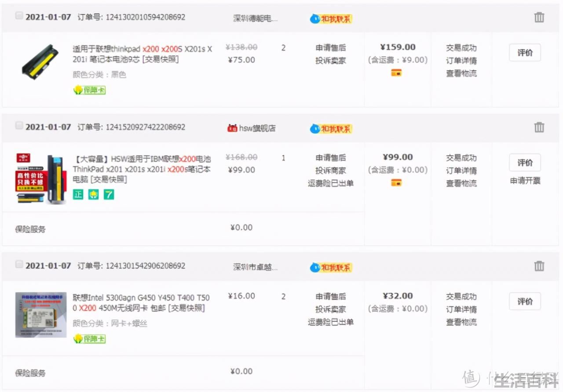Click 投诉商家 for the HSW battery item
The width and height of the screenshot is (563, 392).
point(331,171)
